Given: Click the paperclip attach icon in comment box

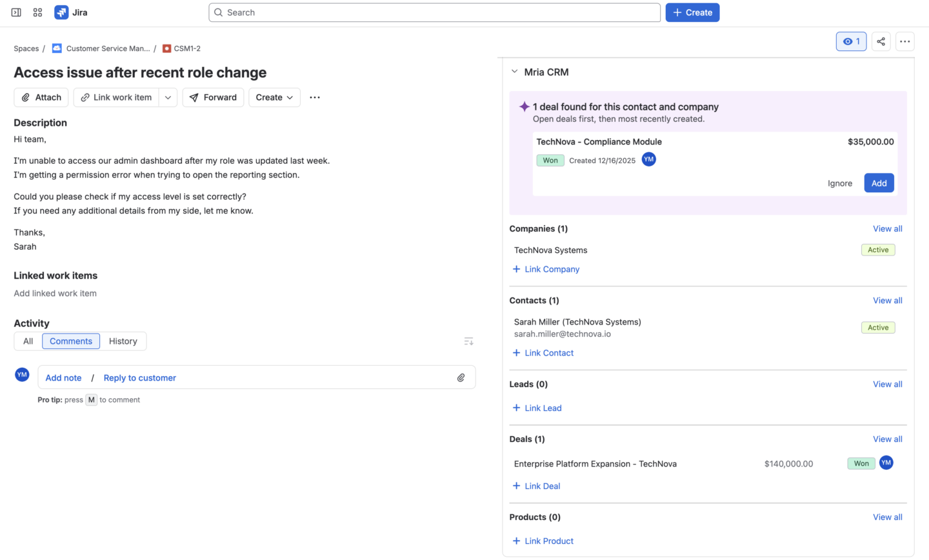Looking at the screenshot, I should [461, 378].
